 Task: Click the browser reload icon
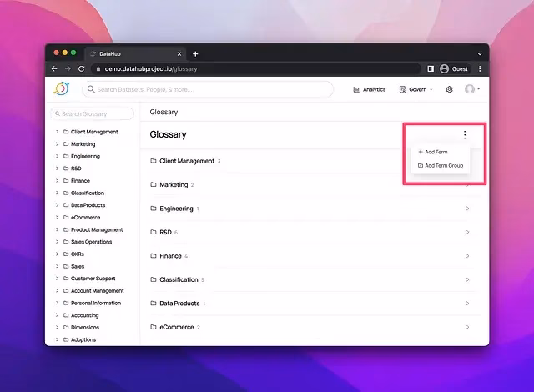[82, 68]
